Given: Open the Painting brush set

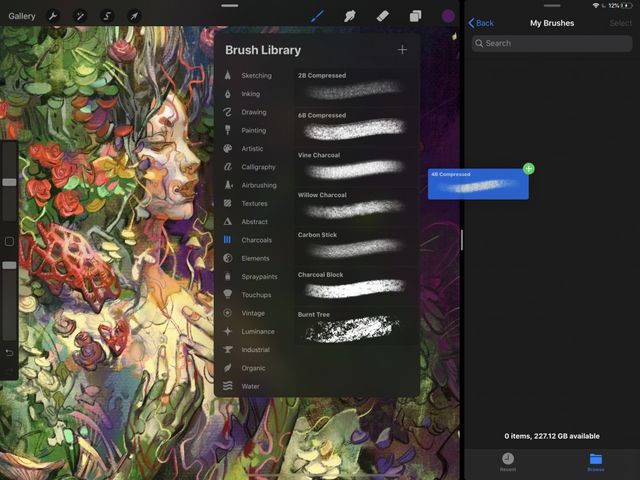Looking at the screenshot, I should [253, 131].
